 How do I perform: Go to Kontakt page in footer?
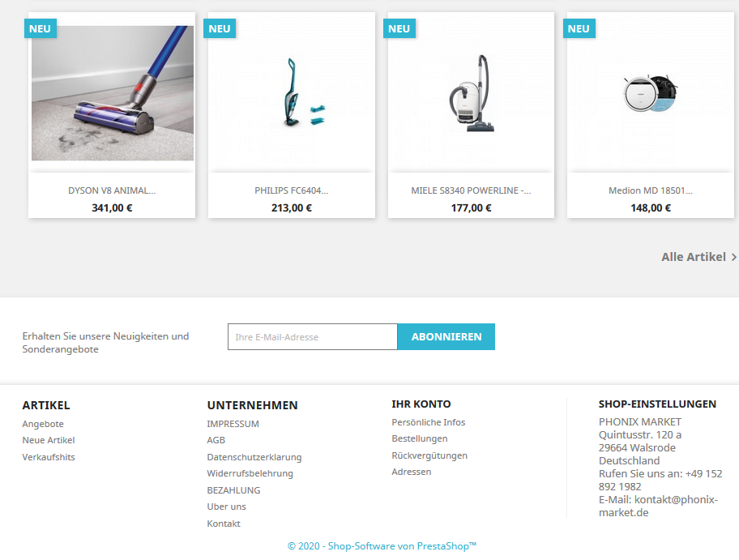pyautogui.click(x=224, y=524)
